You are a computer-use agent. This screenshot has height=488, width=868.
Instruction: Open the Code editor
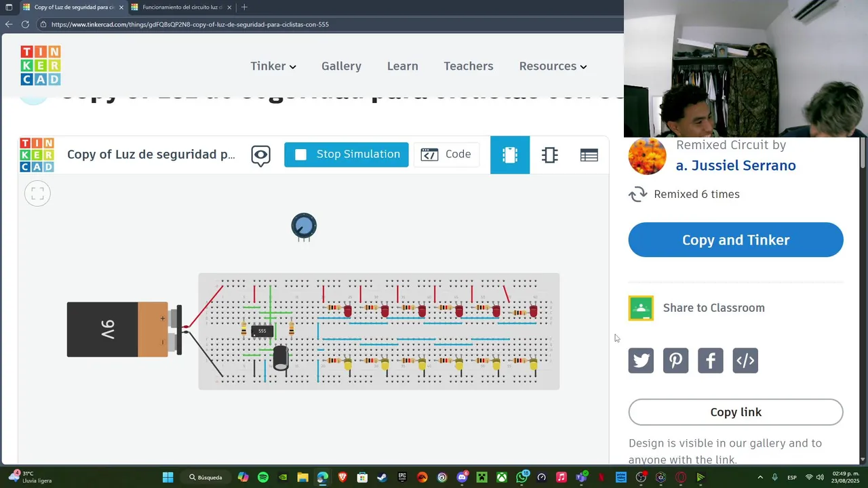(x=446, y=155)
